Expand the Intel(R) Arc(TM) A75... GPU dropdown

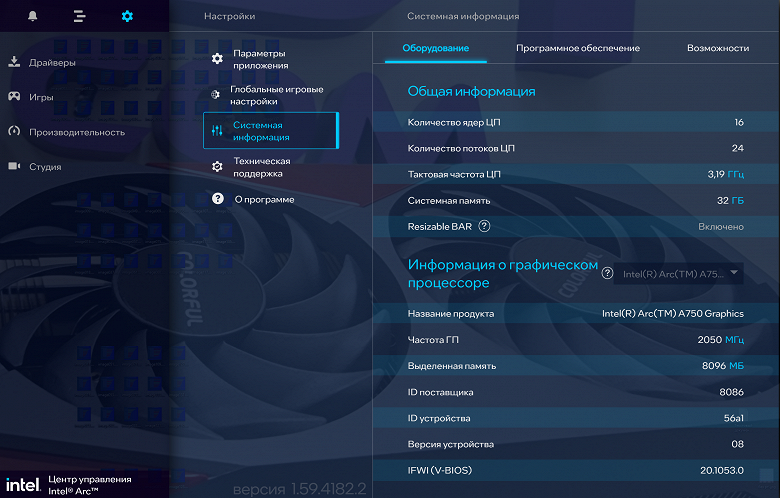coord(679,274)
